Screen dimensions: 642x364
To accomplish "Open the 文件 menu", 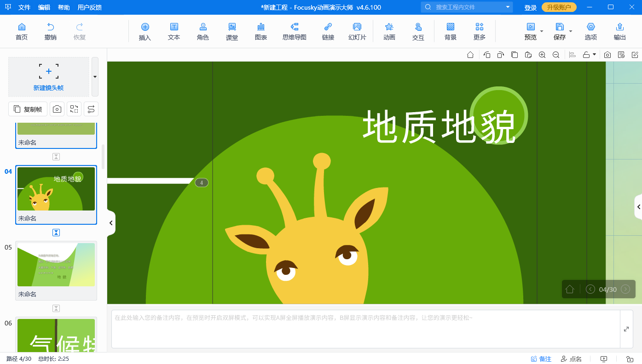I will pyautogui.click(x=24, y=7).
